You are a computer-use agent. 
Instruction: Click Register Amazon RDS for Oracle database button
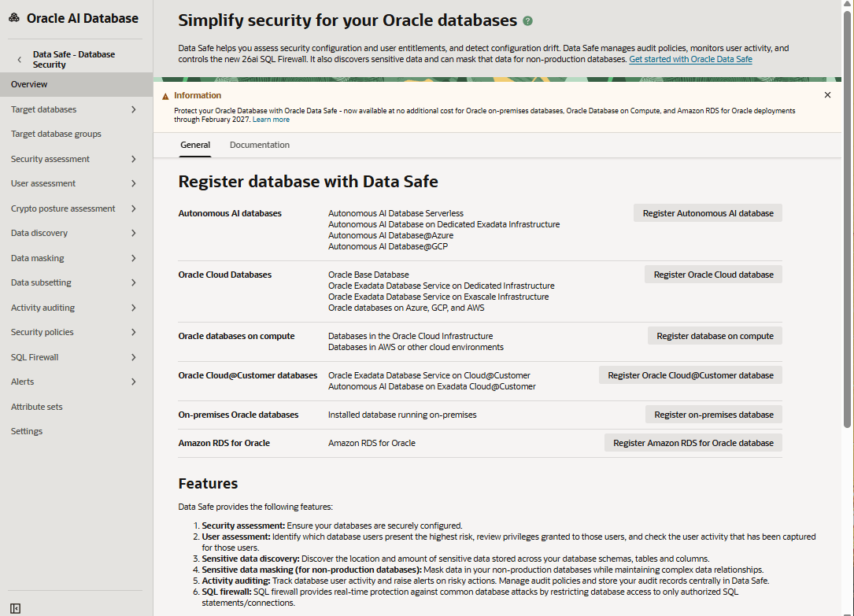click(x=693, y=443)
